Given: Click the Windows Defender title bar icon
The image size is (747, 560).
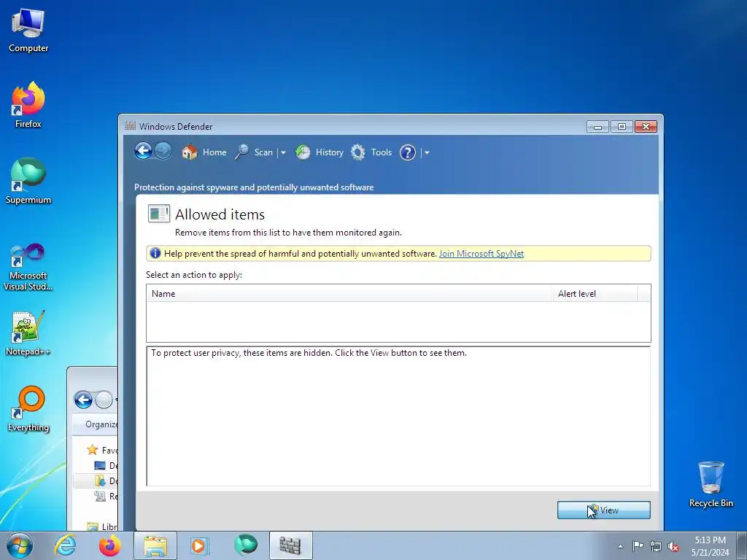Looking at the screenshot, I should 130,126.
